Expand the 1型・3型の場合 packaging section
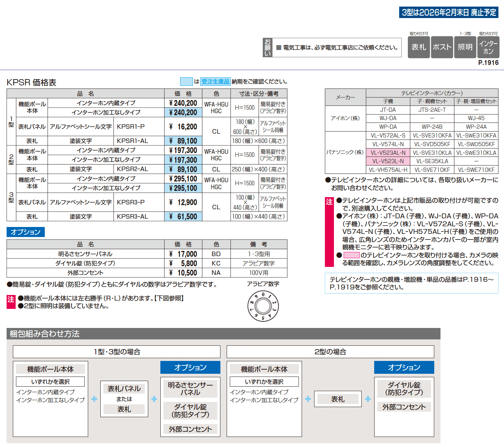The height and width of the screenshot is (447, 504). coord(116,351)
